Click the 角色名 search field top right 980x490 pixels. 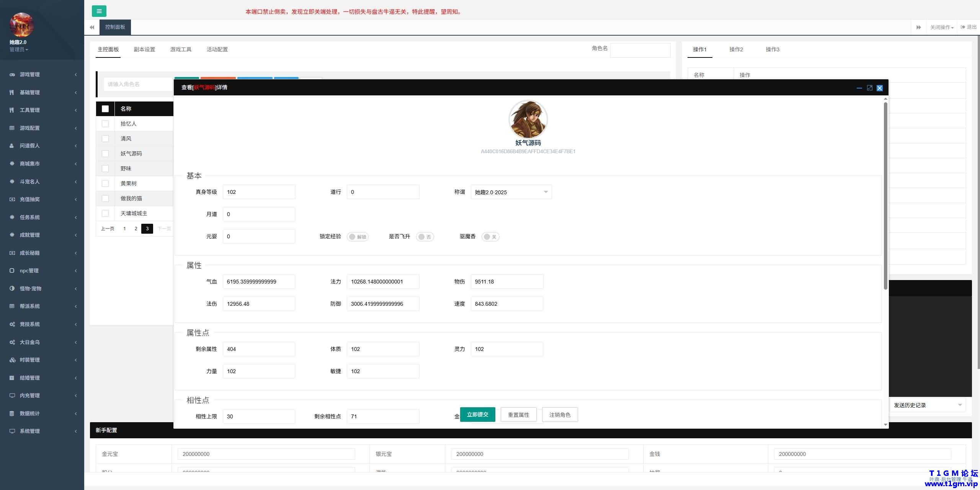click(x=640, y=50)
